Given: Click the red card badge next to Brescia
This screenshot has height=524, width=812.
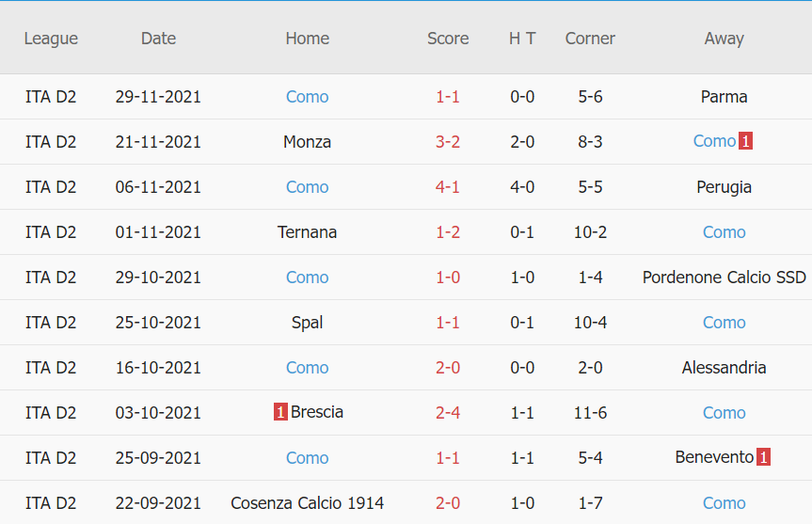Looking at the screenshot, I should (x=280, y=412).
